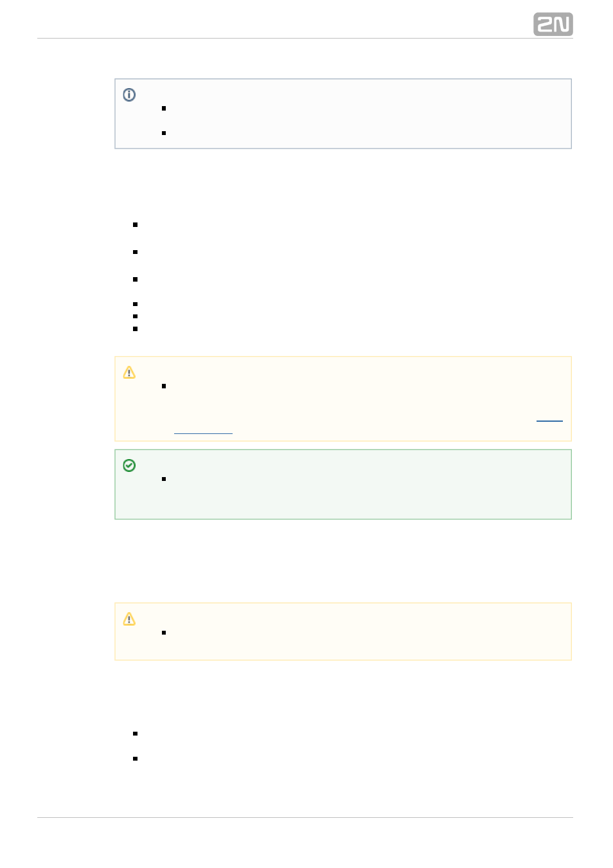Select first bullet in the info note box

pos(164,108)
